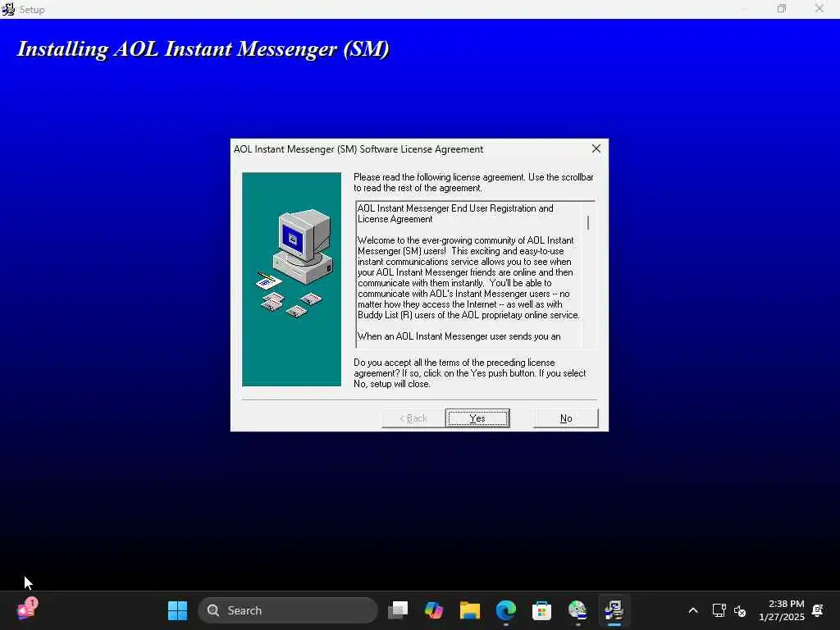Viewport: 840px width, 630px height.
Task: Open Task View from the taskbar
Action: point(398,610)
